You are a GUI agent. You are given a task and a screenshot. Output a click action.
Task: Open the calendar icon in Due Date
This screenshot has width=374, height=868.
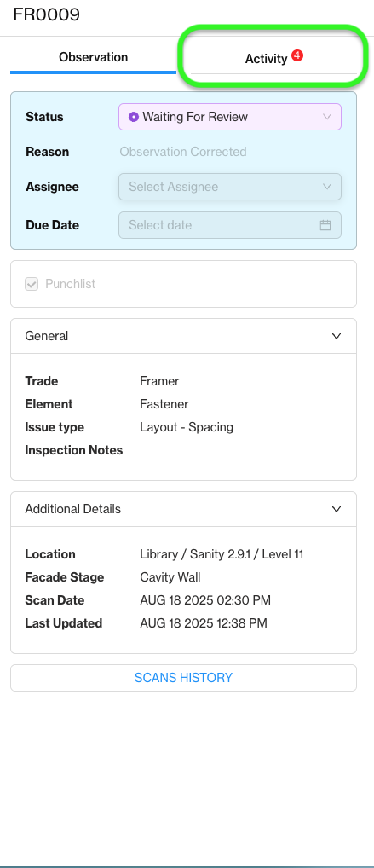click(x=325, y=225)
